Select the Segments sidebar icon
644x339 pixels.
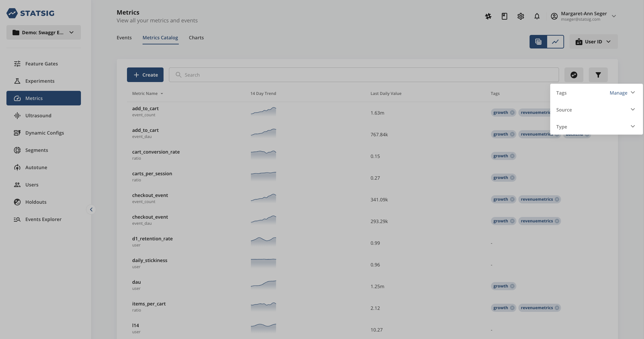pyautogui.click(x=17, y=150)
